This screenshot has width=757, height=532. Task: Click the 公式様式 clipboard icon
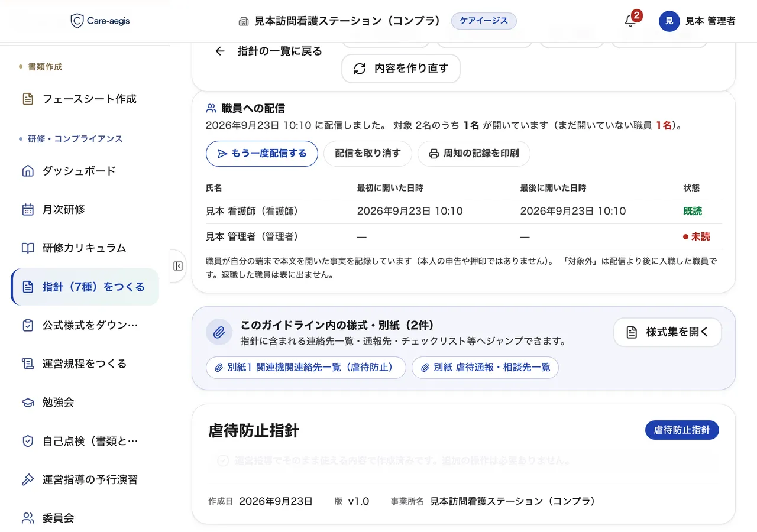tap(28, 325)
